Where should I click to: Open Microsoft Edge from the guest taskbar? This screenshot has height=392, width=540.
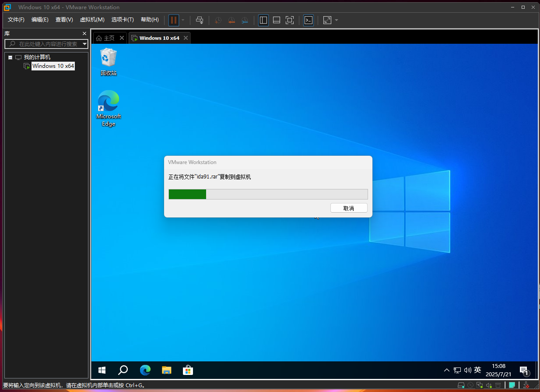tap(145, 370)
